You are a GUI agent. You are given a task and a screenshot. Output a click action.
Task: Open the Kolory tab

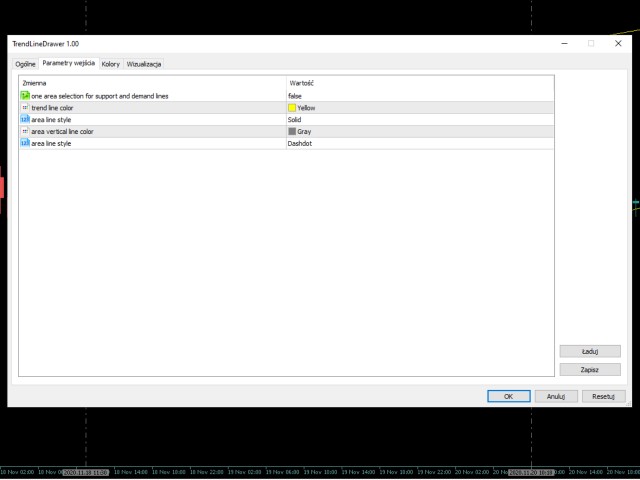[111, 64]
